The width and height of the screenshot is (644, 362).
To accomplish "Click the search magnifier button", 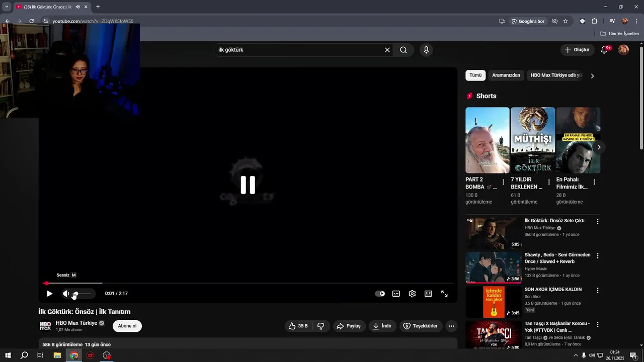I will (x=404, y=50).
